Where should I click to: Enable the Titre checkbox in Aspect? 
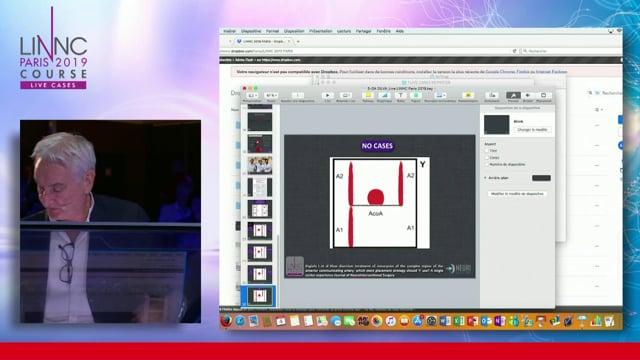click(487, 151)
